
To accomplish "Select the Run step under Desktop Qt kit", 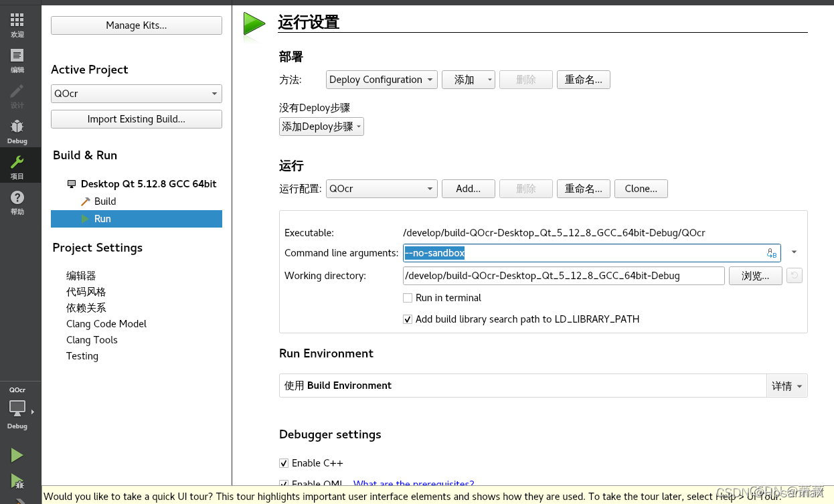I will click(x=102, y=218).
